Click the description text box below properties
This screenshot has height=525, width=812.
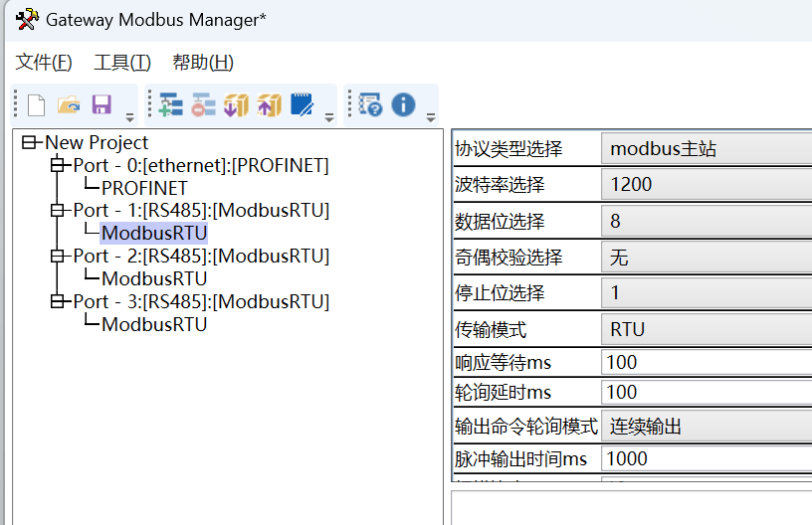tap(632, 508)
